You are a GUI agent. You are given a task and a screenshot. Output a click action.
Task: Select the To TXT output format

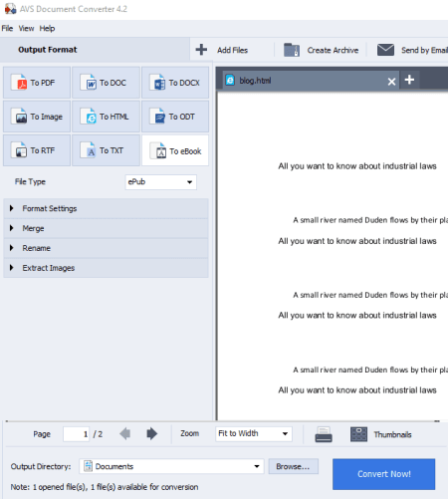tap(106, 150)
